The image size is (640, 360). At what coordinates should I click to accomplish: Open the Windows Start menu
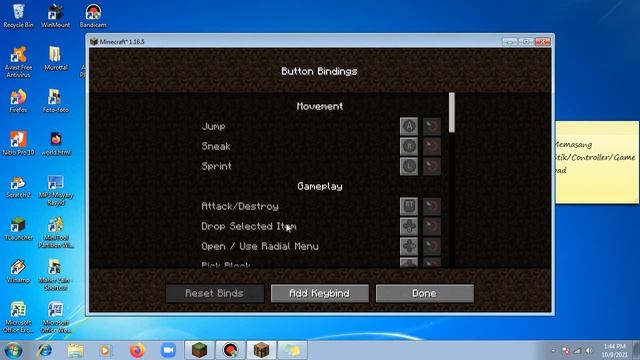coord(13,350)
